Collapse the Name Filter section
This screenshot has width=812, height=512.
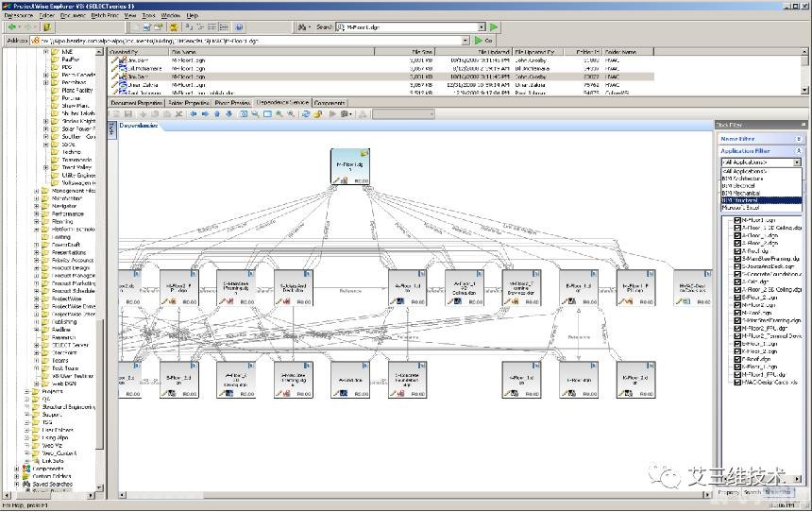pos(799,139)
